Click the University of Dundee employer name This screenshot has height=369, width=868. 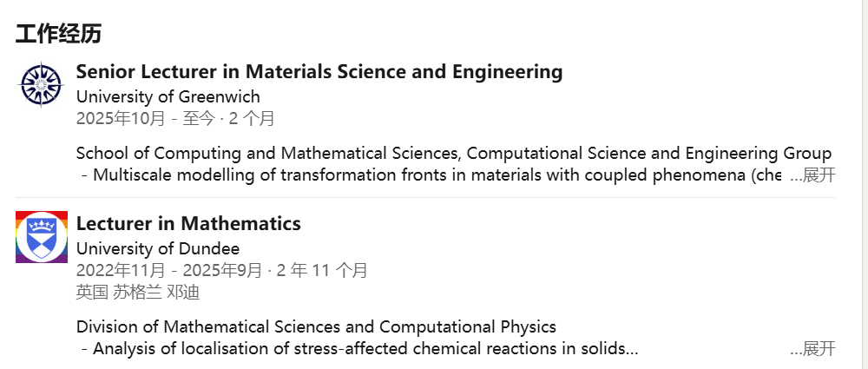158,248
